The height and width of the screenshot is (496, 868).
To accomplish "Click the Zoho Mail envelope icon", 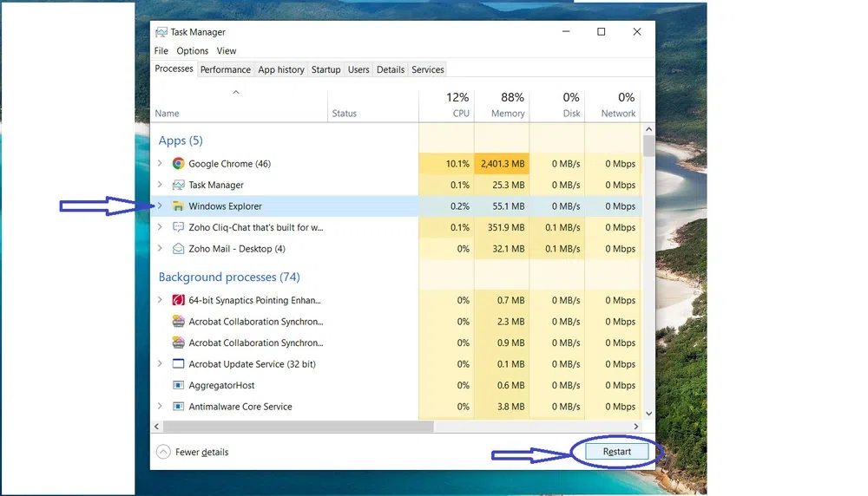I will tap(178, 249).
